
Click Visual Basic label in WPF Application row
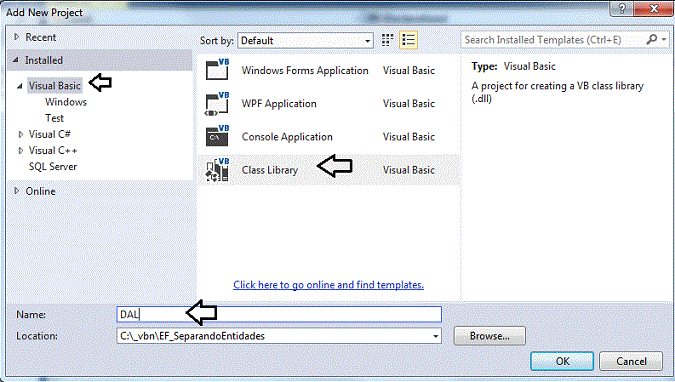tap(409, 104)
